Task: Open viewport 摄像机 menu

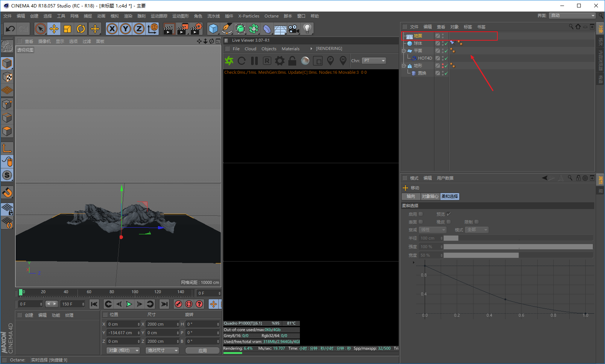Action: pos(44,41)
